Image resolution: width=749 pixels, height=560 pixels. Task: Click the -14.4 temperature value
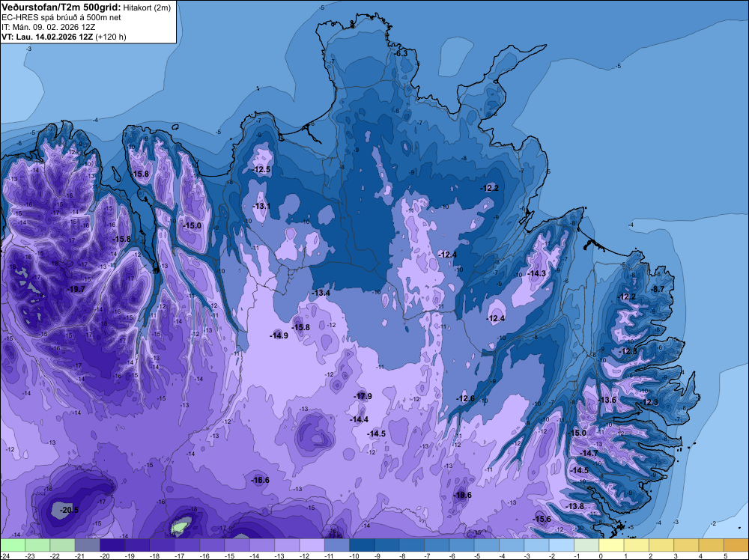pyautogui.click(x=360, y=420)
